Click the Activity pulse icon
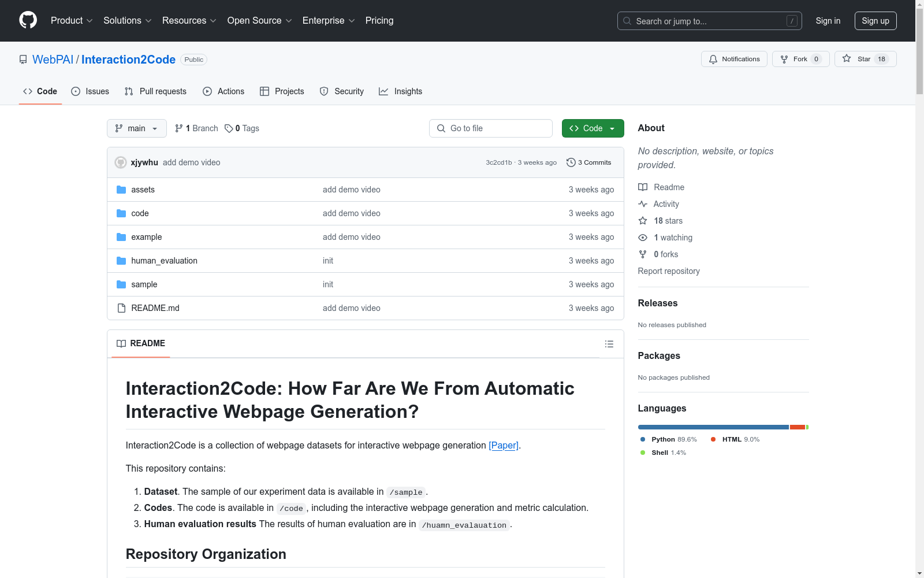This screenshot has height=578, width=924. pyautogui.click(x=643, y=204)
